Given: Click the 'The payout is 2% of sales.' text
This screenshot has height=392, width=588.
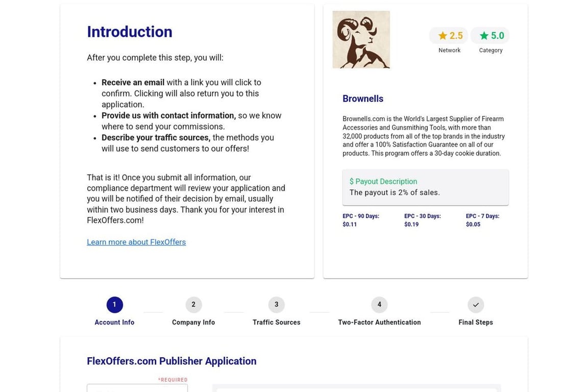Looking at the screenshot, I should pyautogui.click(x=395, y=192).
